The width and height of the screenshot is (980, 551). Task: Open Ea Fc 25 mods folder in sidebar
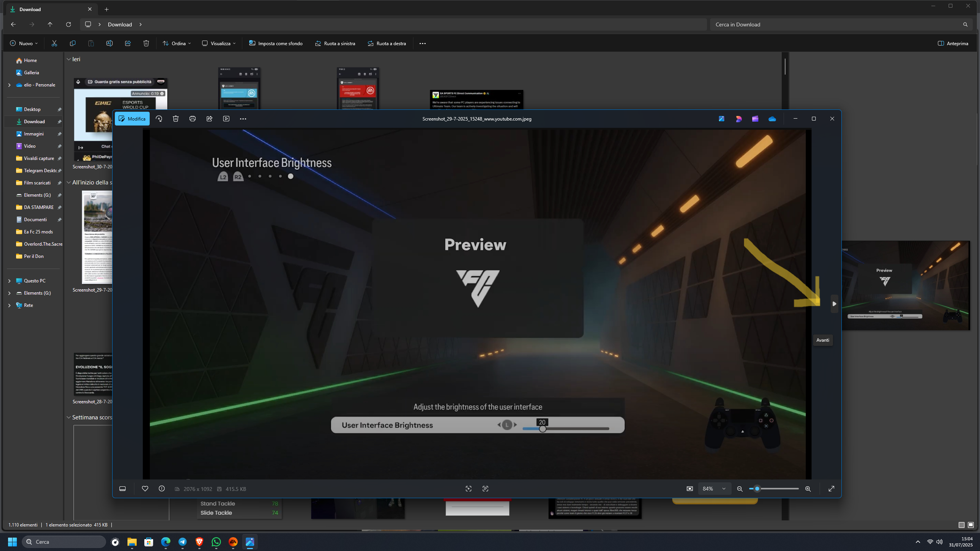(x=38, y=231)
